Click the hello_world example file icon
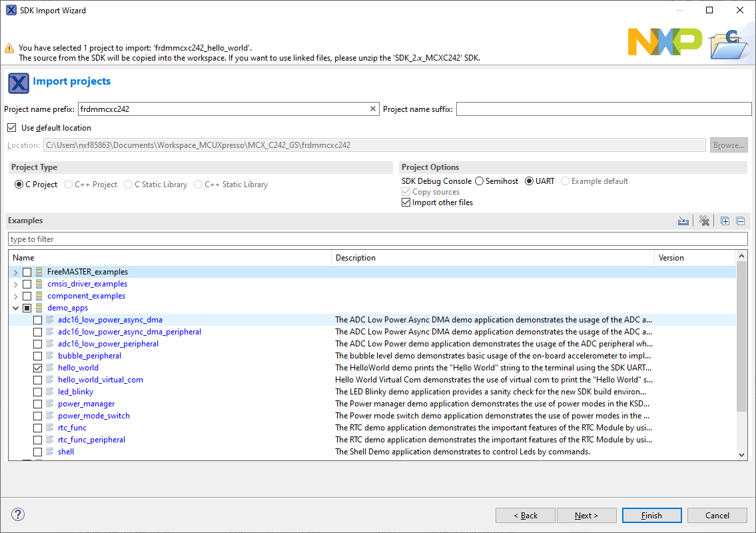The image size is (756, 533). (49, 368)
